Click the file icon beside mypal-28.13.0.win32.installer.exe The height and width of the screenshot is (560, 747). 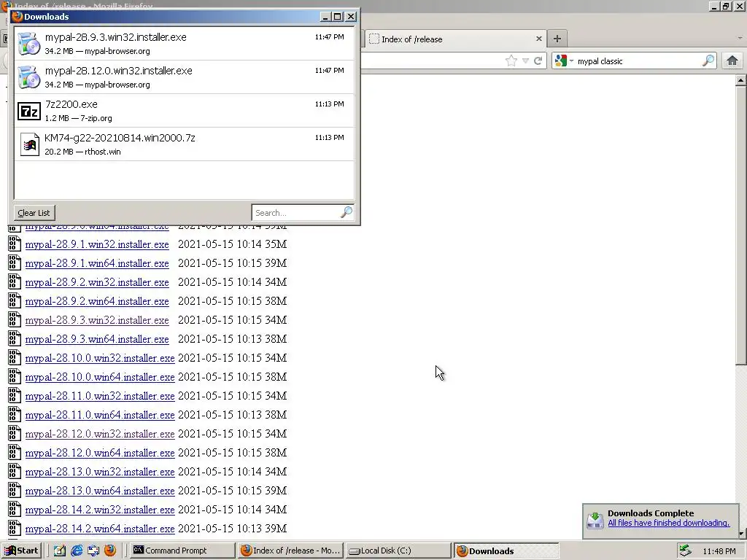(x=15, y=472)
